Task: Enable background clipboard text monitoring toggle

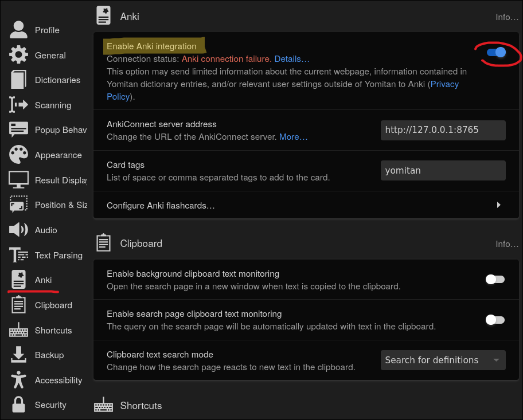Action: (495, 279)
